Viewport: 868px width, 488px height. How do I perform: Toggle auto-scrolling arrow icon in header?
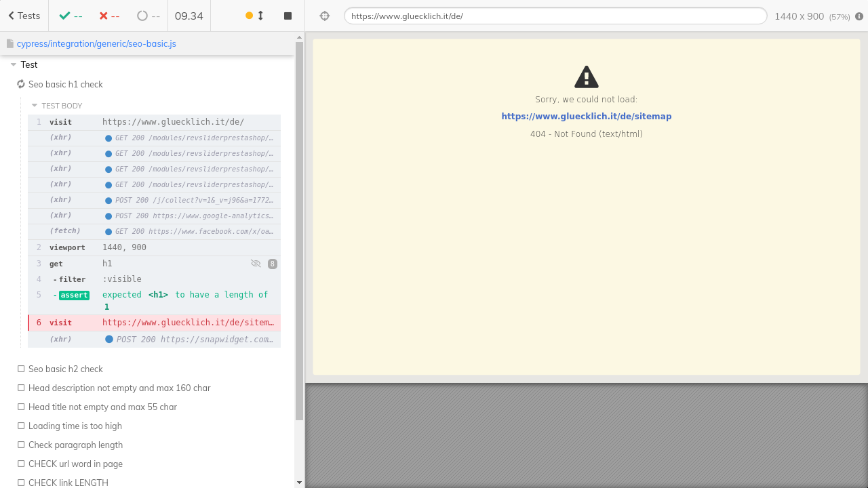pyautogui.click(x=260, y=16)
